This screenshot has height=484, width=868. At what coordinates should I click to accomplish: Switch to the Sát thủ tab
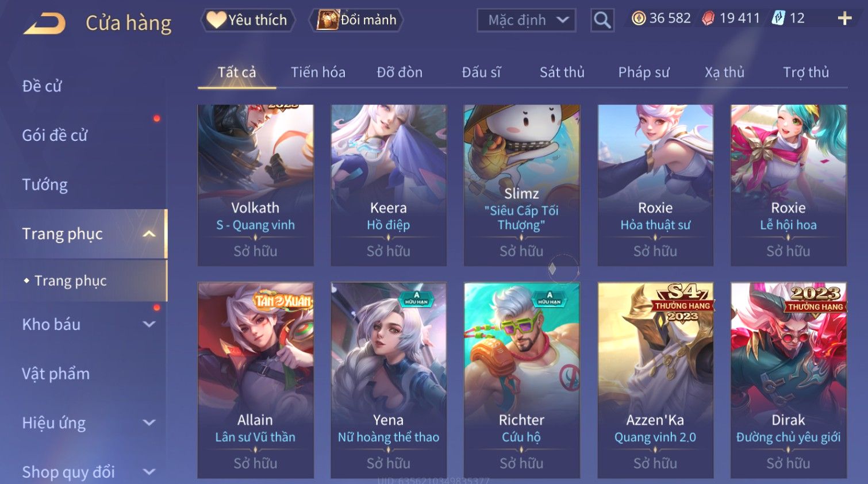[x=562, y=72]
